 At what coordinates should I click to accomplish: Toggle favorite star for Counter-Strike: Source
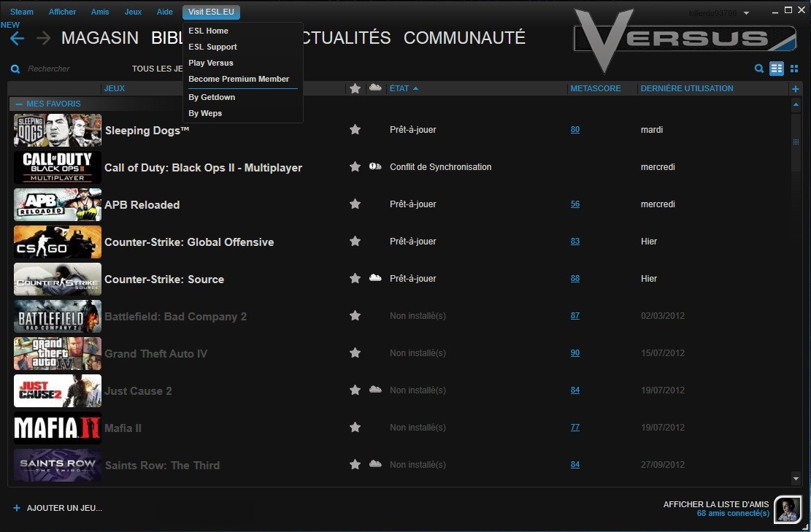pos(355,278)
